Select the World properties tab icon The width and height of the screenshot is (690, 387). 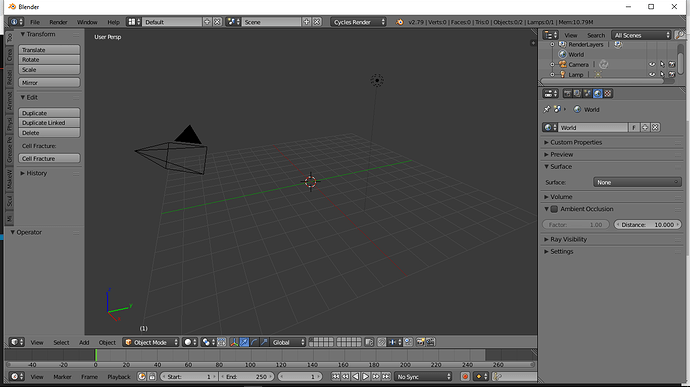598,93
